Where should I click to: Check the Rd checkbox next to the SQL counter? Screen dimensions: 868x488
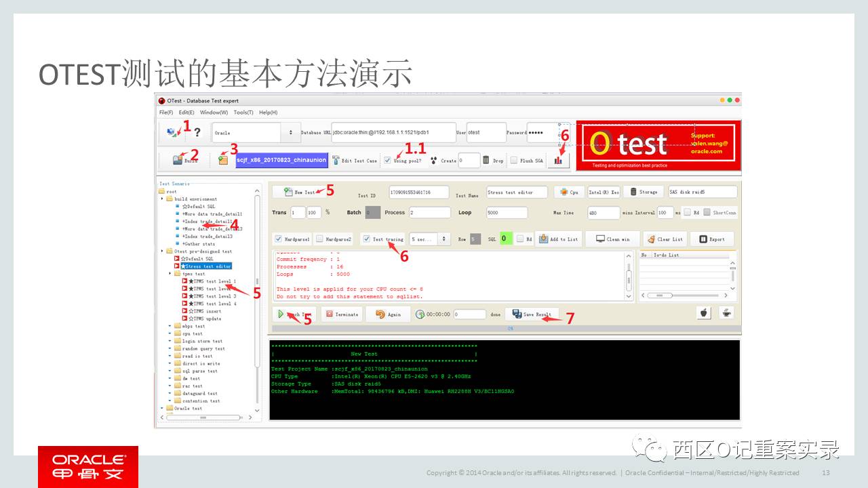coord(520,239)
